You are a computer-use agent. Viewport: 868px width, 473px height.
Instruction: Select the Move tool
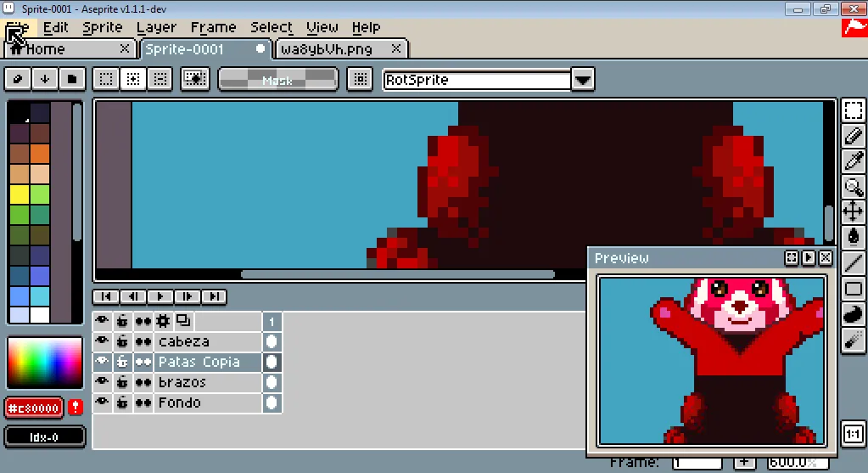853,211
